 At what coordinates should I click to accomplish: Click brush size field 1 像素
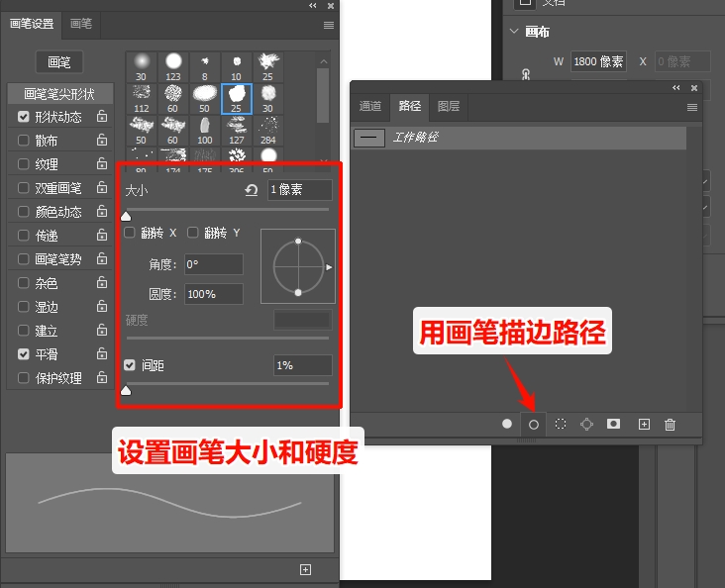click(300, 189)
